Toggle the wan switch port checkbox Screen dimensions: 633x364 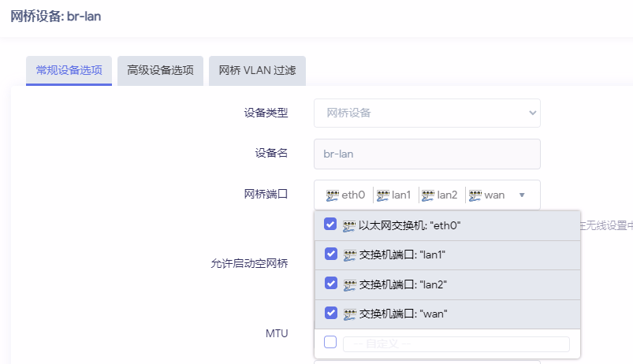(x=331, y=313)
